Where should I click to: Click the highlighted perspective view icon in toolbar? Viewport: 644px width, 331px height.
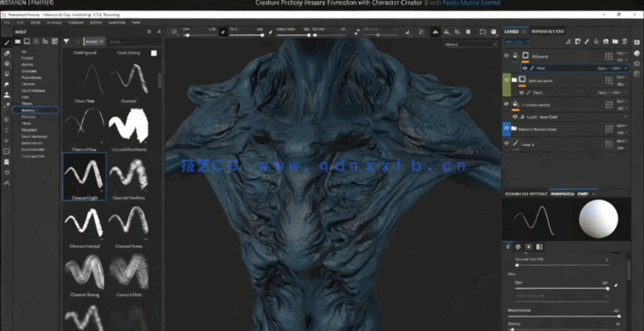435,32
